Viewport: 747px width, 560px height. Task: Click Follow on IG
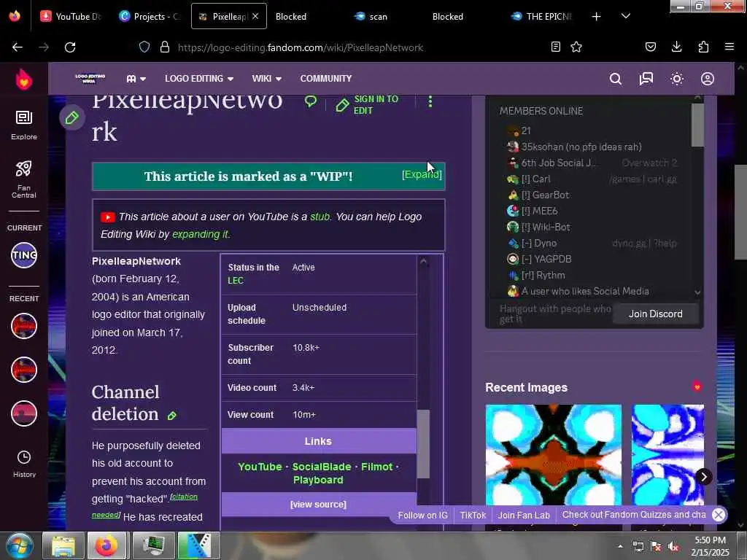422,516
